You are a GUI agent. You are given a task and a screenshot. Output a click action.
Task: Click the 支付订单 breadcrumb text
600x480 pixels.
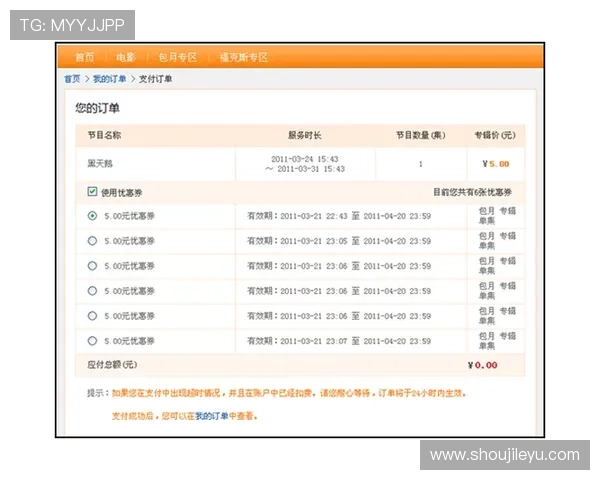pos(155,79)
